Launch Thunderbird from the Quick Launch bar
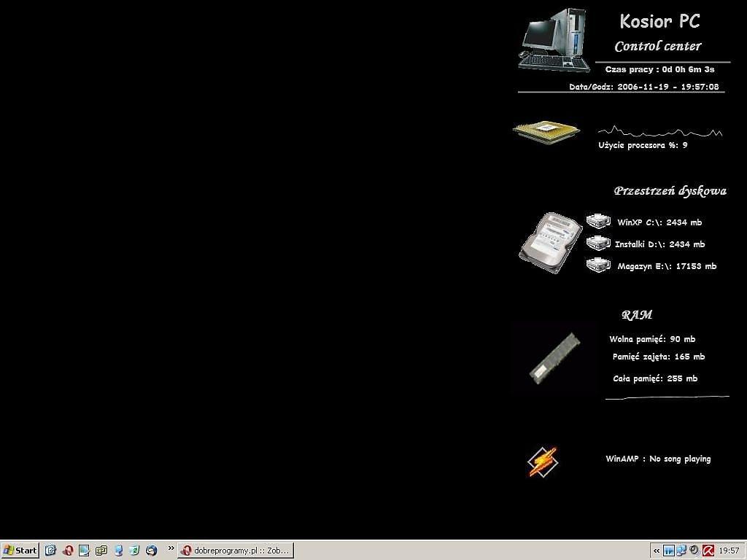The height and width of the screenshot is (560, 747). click(152, 551)
